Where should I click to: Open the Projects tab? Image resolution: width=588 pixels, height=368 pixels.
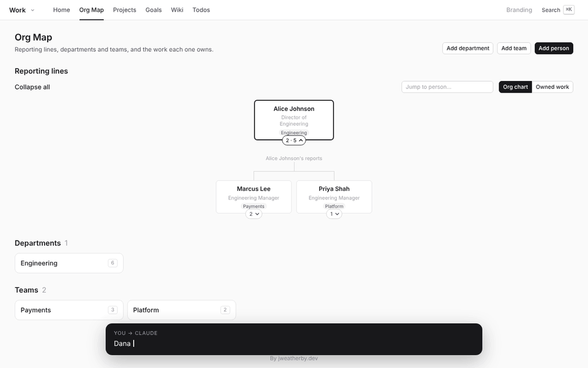click(124, 10)
